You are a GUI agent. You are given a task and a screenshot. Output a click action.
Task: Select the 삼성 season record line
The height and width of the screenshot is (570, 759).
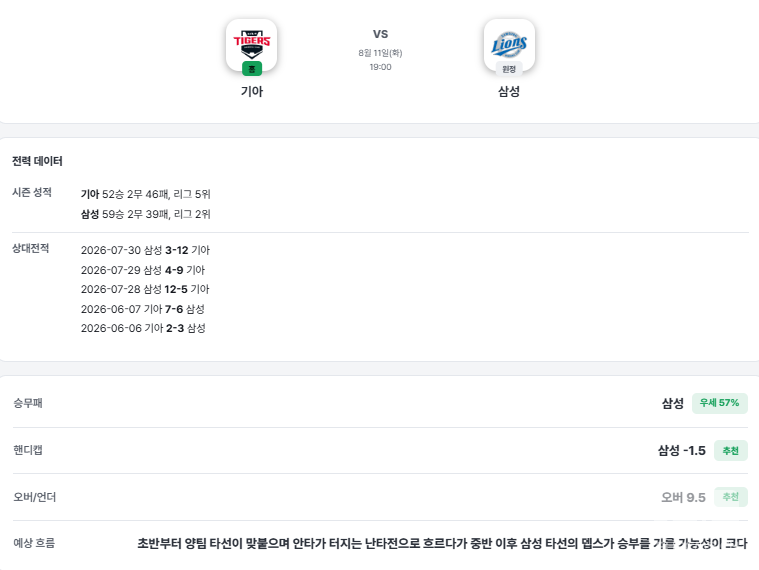(145, 214)
